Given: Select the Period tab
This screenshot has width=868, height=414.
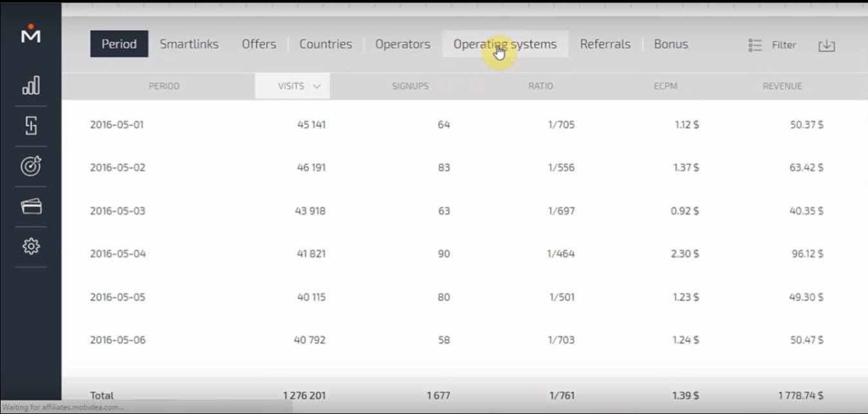Looking at the screenshot, I should pyautogui.click(x=119, y=44).
